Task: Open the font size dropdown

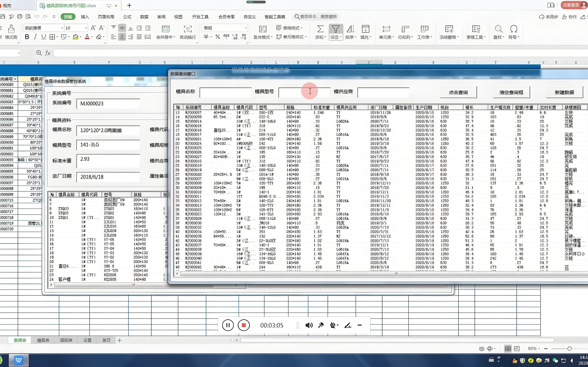Action: (x=85, y=28)
